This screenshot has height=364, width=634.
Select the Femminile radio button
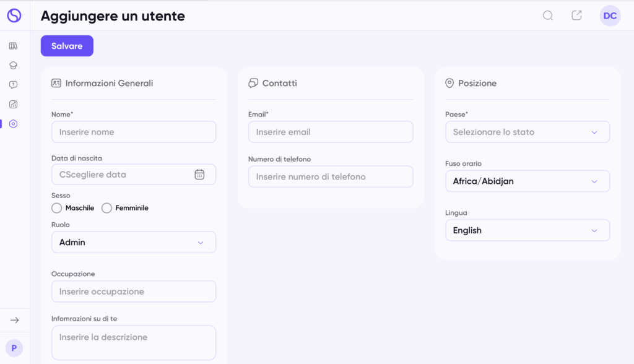pos(106,208)
